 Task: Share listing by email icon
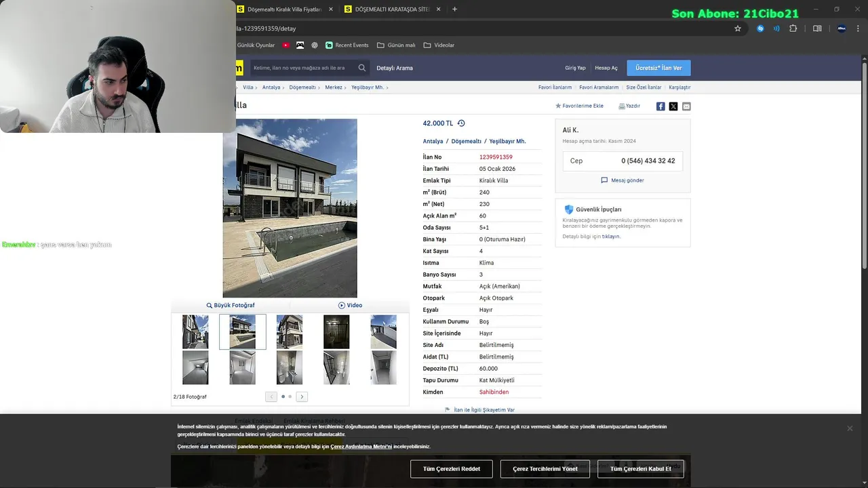tap(686, 106)
